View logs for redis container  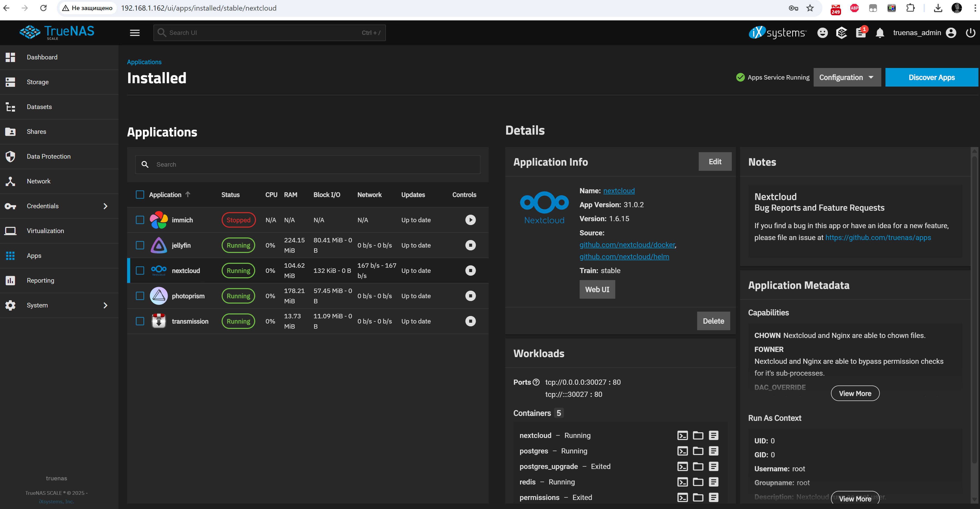click(x=713, y=482)
